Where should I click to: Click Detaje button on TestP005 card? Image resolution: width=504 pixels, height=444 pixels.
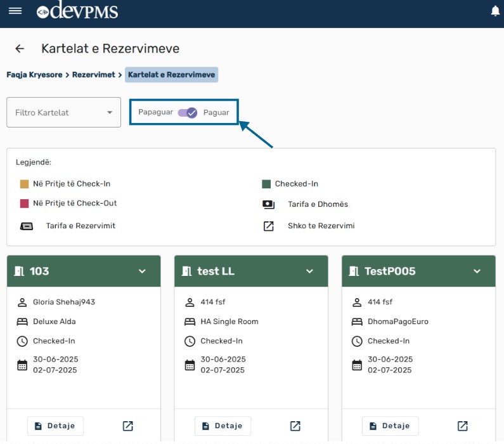[x=391, y=426]
